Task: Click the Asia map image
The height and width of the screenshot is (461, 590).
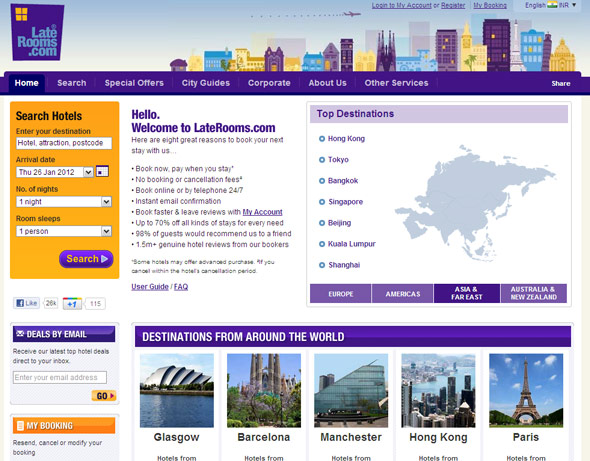Action: tap(475, 203)
